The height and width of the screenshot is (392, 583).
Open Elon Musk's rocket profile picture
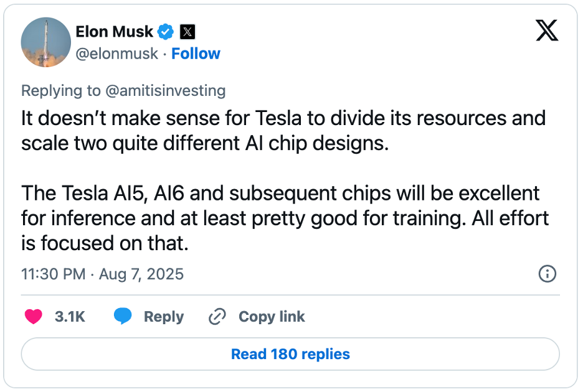[45, 42]
